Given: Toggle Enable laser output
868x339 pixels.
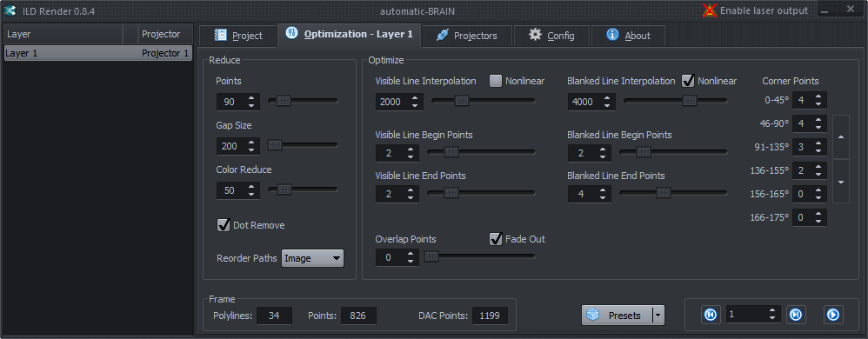Looking at the screenshot, I should point(756,10).
